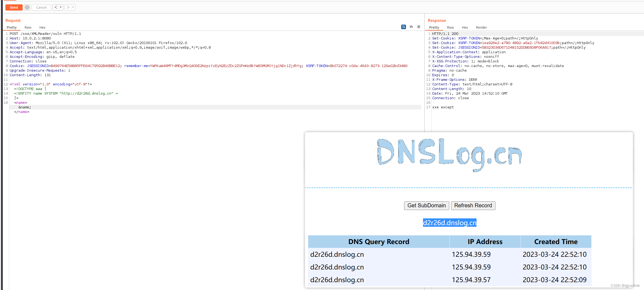Image resolution: width=644 pixels, height=290 pixels.
Task: Click the <!ENTITY name SYSTEM line
Action: click(x=66, y=94)
